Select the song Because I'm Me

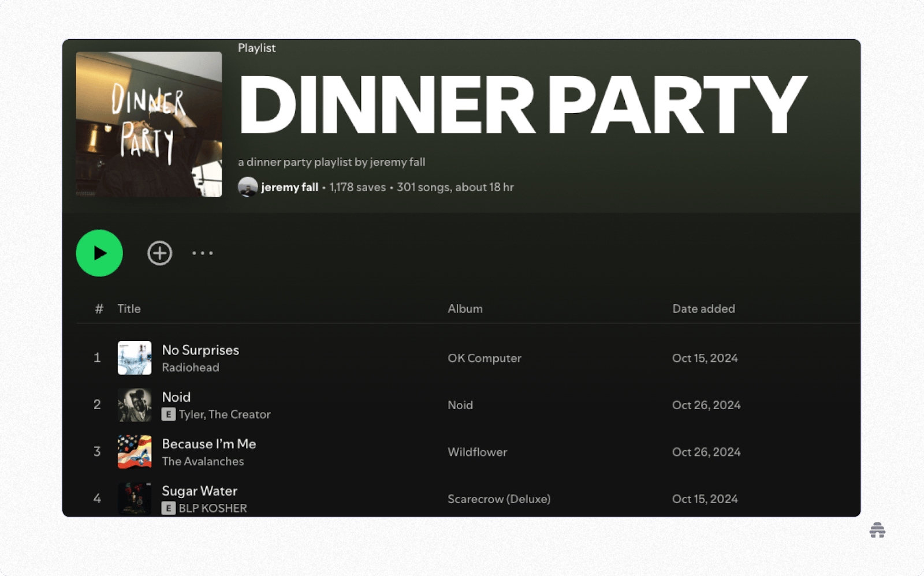coord(209,444)
